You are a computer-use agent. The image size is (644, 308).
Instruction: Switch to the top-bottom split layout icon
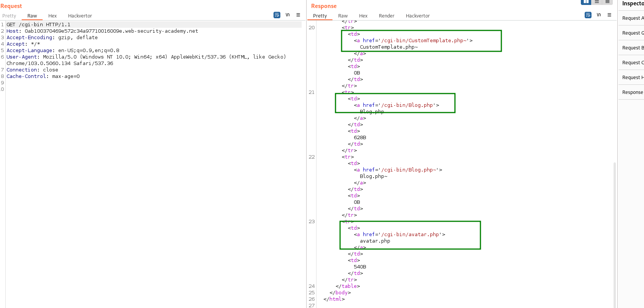click(x=597, y=2)
